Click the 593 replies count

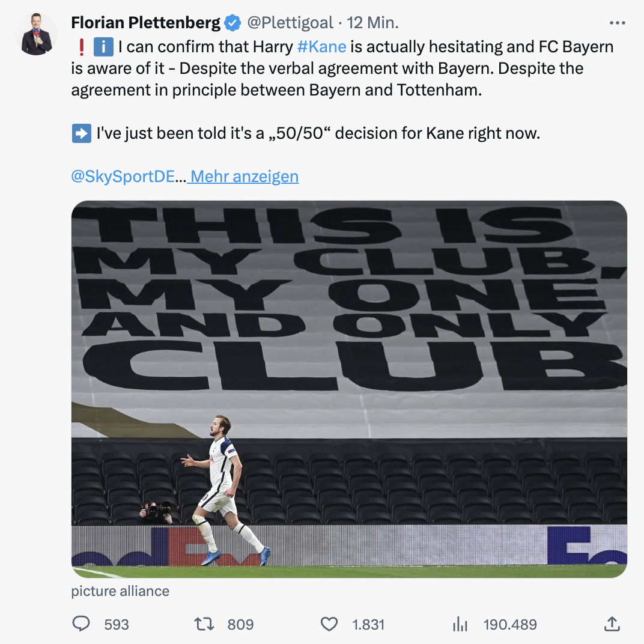[x=117, y=625]
